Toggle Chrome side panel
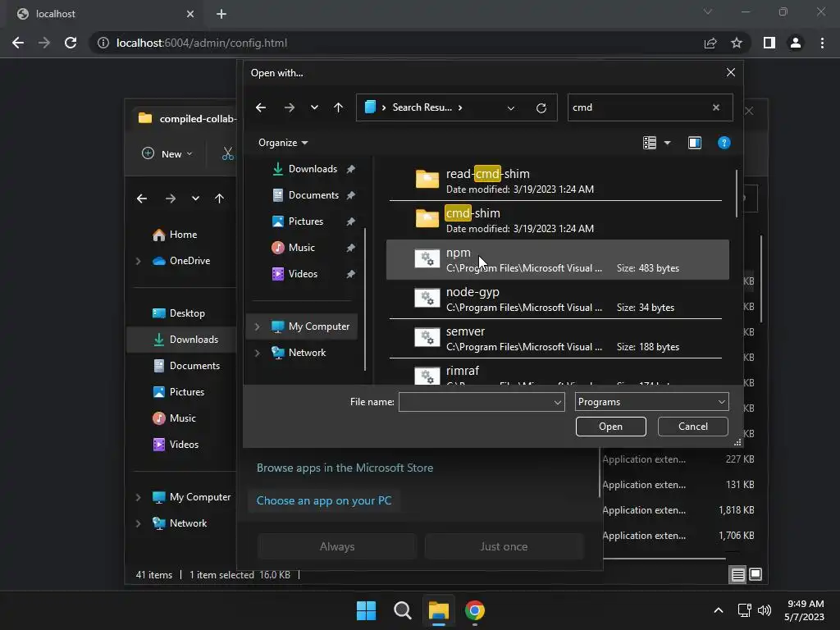The width and height of the screenshot is (840, 630). click(769, 43)
